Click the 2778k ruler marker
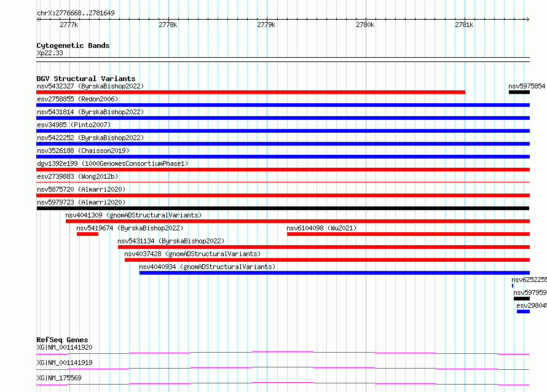Viewport: 547px width, 392px height. pyautogui.click(x=168, y=25)
